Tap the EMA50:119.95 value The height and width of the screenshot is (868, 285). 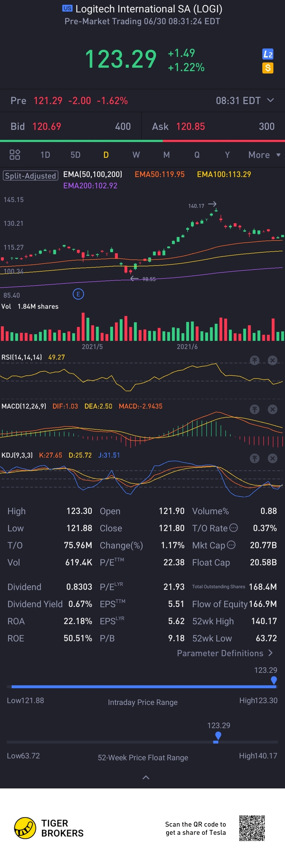click(x=160, y=174)
